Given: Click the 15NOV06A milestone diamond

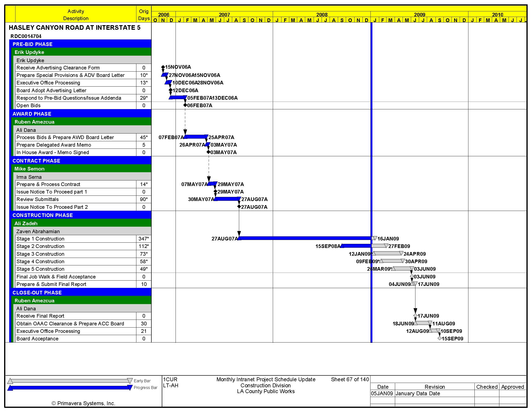Looking at the screenshot, I should [163, 67].
